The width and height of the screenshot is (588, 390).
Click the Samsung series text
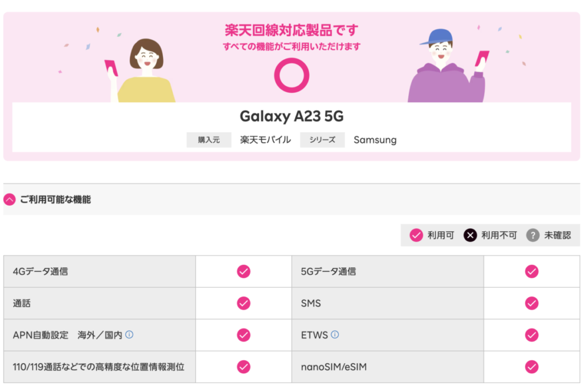pos(375,140)
